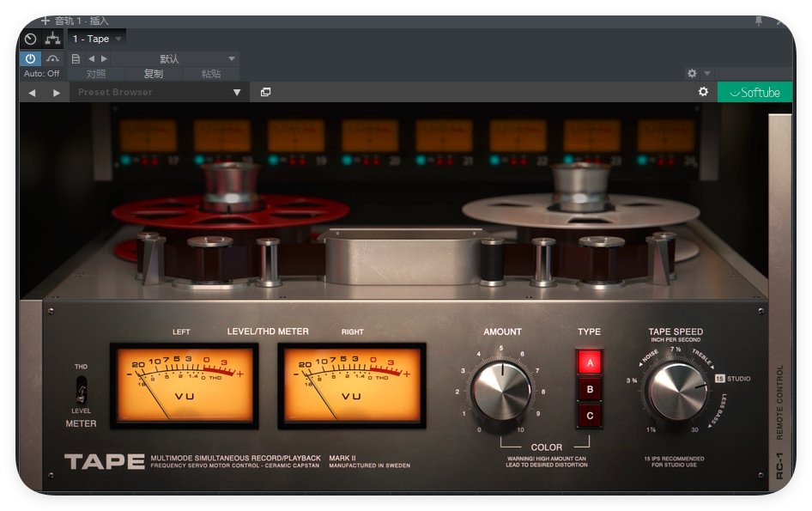Click the routing/sidechain icon in the header
The width and height of the screenshot is (812, 511).
(53, 39)
